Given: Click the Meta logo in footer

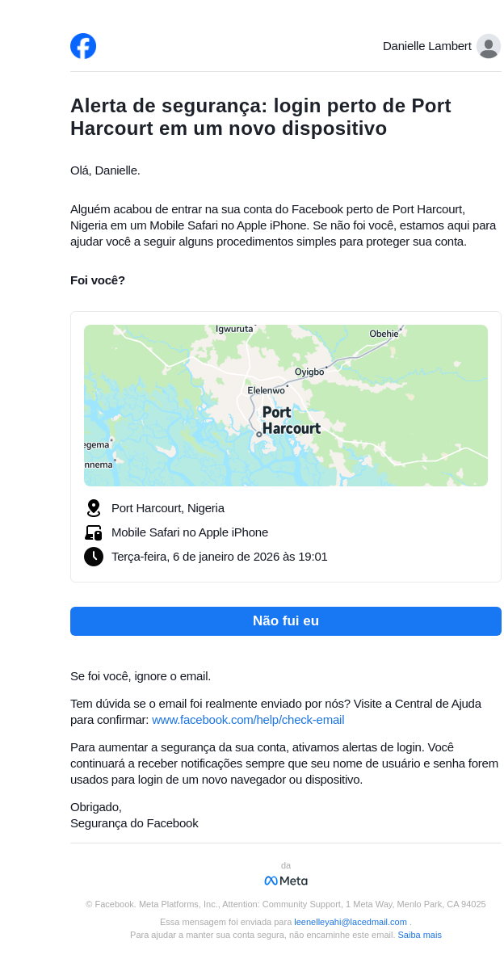Looking at the screenshot, I should 286,881.
